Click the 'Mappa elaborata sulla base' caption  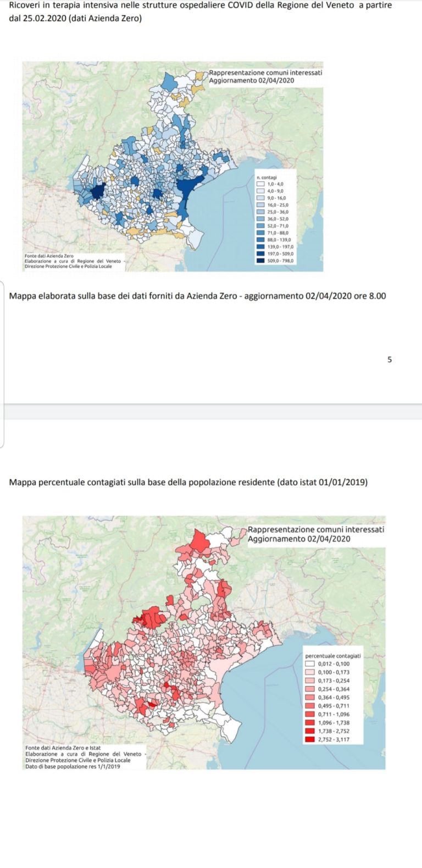point(198,296)
